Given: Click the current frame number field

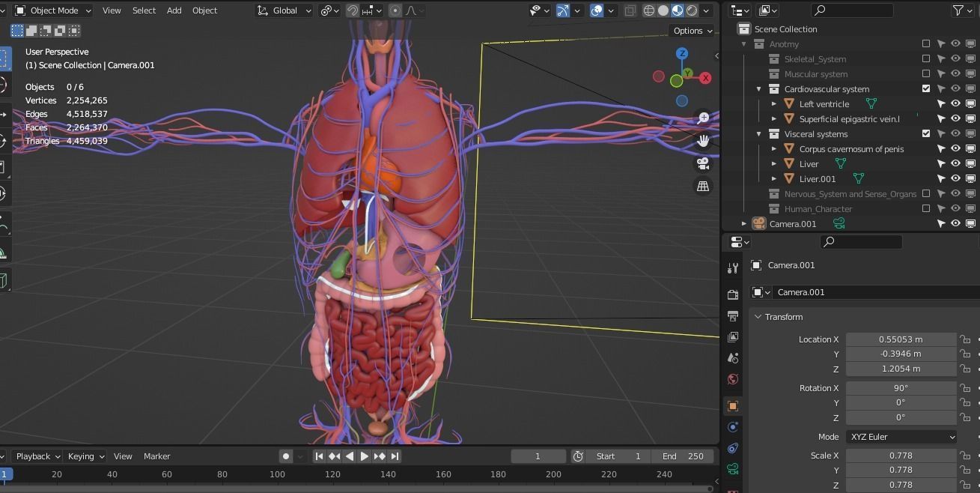Looking at the screenshot, I should (x=538, y=456).
